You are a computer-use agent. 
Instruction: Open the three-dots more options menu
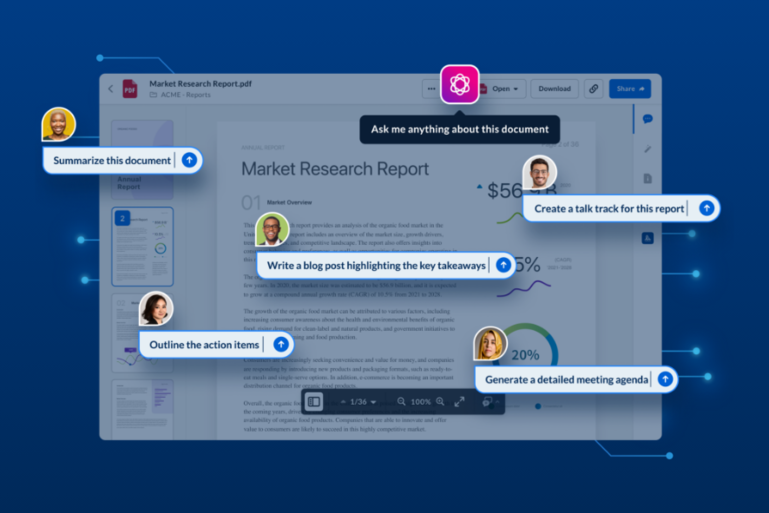(431, 89)
